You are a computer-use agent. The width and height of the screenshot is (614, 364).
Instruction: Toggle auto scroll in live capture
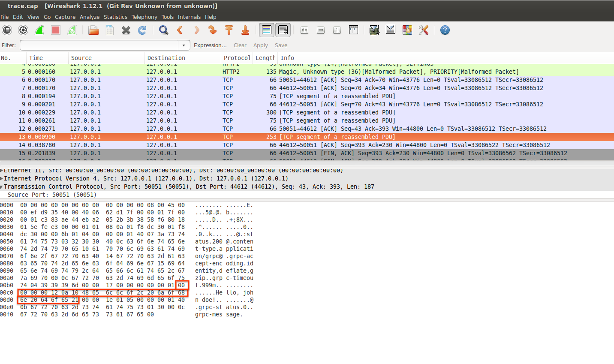click(283, 30)
